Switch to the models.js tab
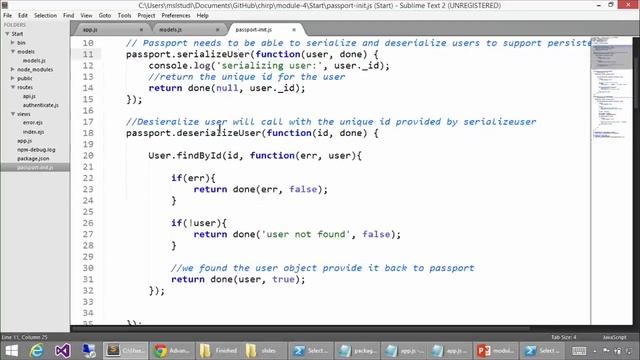This screenshot has width=640, height=360. pyautogui.click(x=187, y=29)
